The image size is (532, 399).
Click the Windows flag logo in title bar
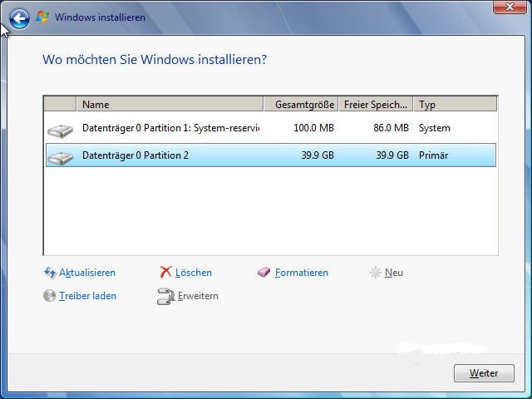pyautogui.click(x=42, y=17)
